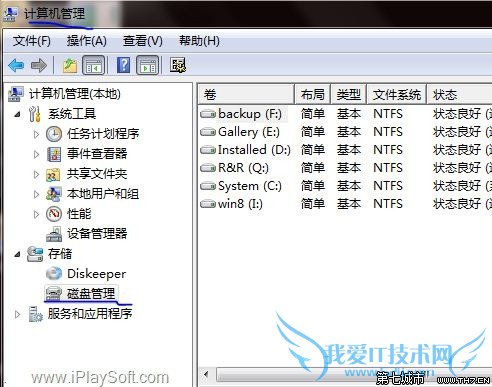Click the 服务和应用程序 icon
The image size is (492, 387).
tap(35, 314)
